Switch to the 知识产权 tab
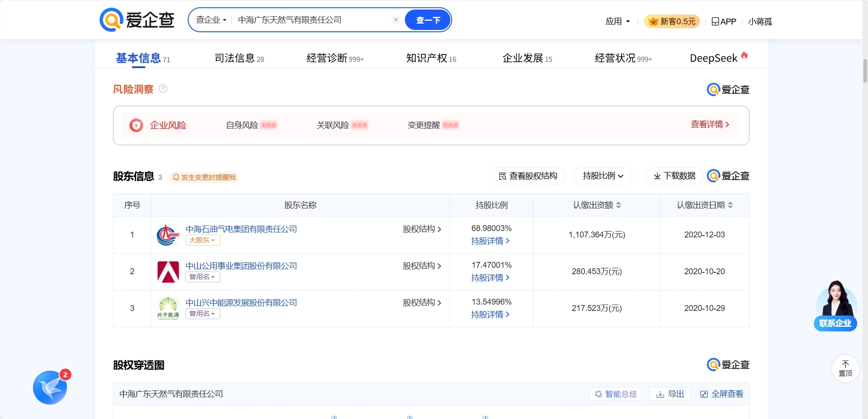 431,58
